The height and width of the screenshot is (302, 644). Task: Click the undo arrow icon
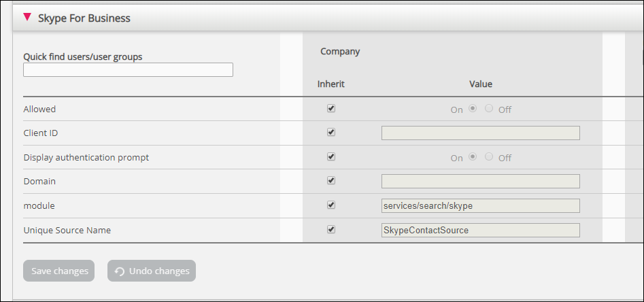tap(120, 271)
